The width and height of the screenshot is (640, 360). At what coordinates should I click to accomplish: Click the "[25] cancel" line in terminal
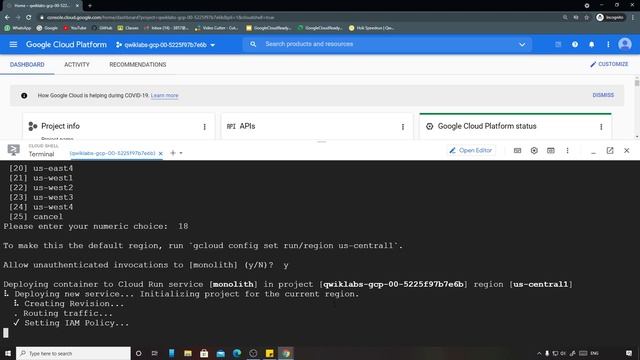(36, 217)
